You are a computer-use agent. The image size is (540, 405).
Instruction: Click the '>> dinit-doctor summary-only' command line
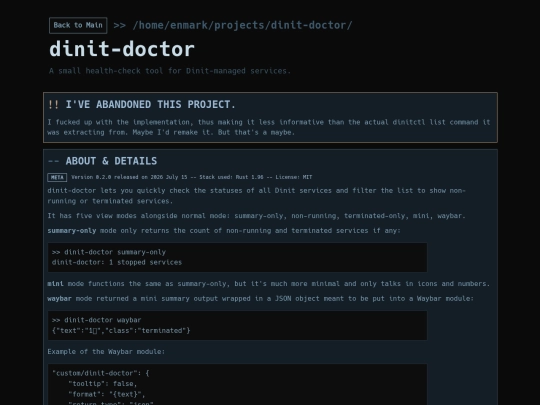click(109, 252)
